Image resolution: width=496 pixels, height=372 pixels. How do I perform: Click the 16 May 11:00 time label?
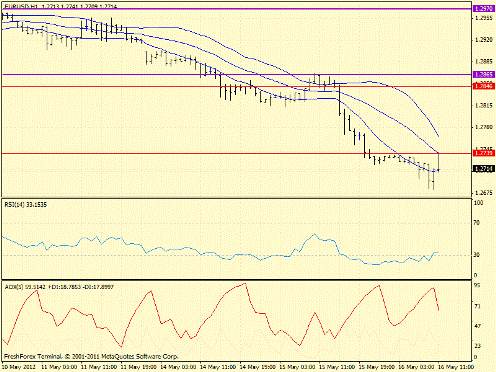(x=456, y=367)
